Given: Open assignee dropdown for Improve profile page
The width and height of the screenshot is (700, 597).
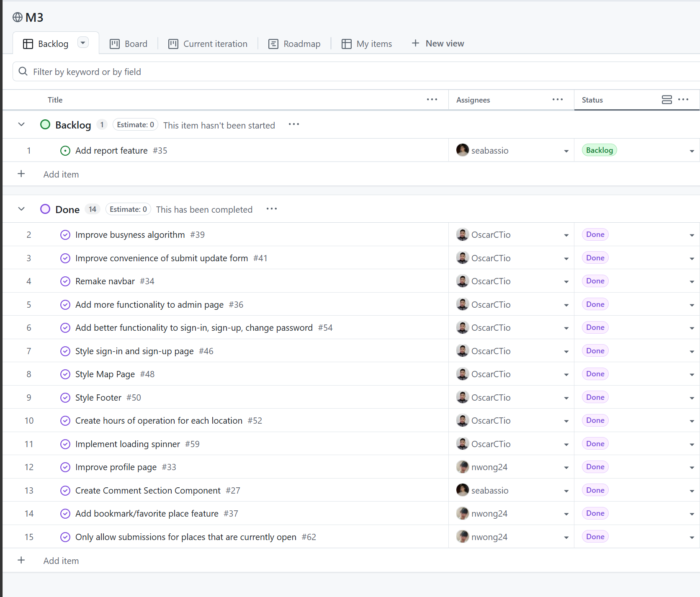Looking at the screenshot, I should pos(566,468).
